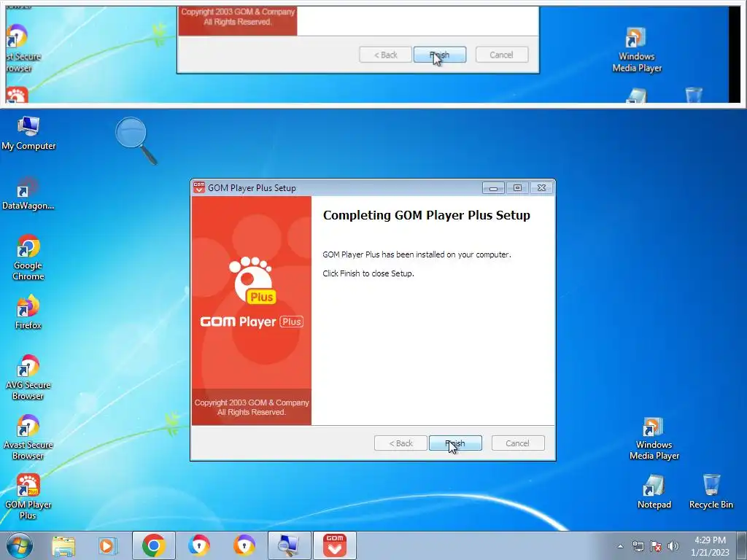Open the clock showing 4:29 PM

point(710,545)
